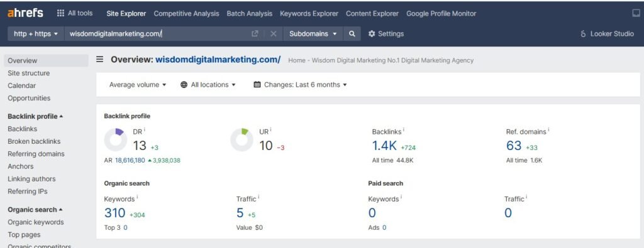This screenshot has height=248, width=644.
Task: Clear the URL field with X icon
Action: (274, 34)
